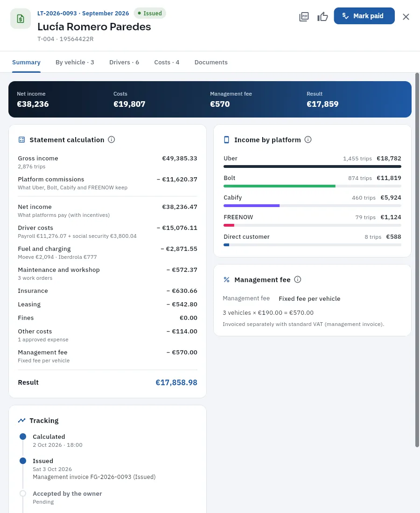Select the pending Accepted by the owner marker
The height and width of the screenshot is (513, 420).
[x=23, y=493]
